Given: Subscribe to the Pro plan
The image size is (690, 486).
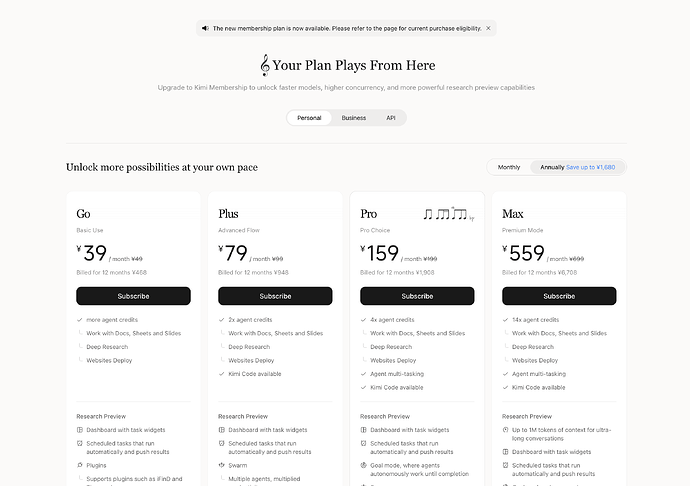Looking at the screenshot, I should [x=417, y=296].
